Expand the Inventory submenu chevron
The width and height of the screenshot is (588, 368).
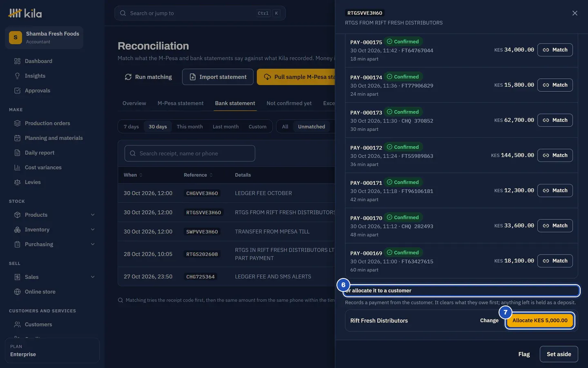tap(93, 230)
